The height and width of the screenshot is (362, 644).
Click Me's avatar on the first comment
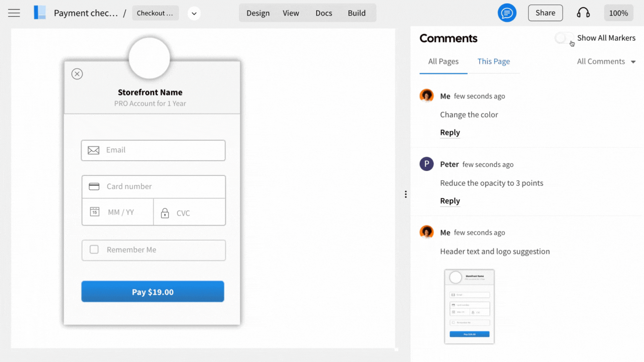426,95
